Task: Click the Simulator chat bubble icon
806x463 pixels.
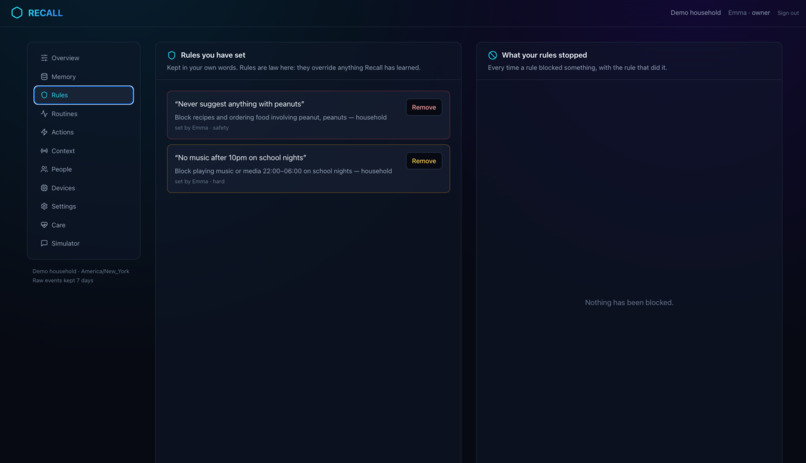Action: point(44,244)
